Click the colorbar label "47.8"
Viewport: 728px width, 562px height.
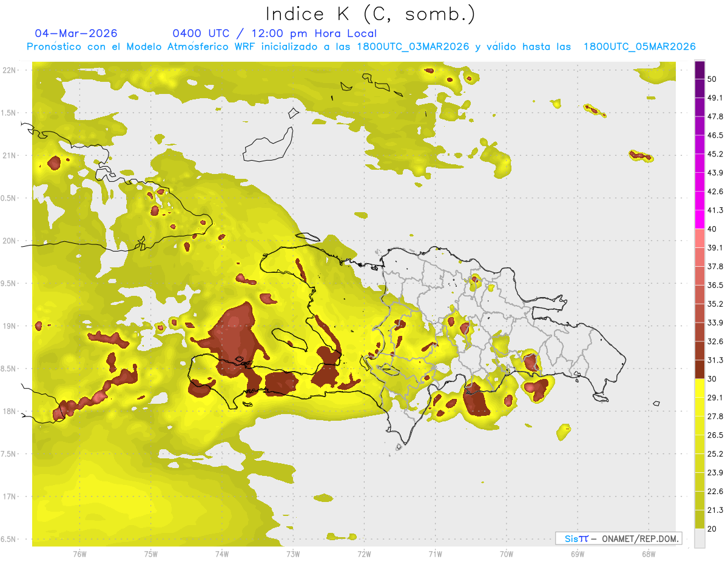coord(715,116)
